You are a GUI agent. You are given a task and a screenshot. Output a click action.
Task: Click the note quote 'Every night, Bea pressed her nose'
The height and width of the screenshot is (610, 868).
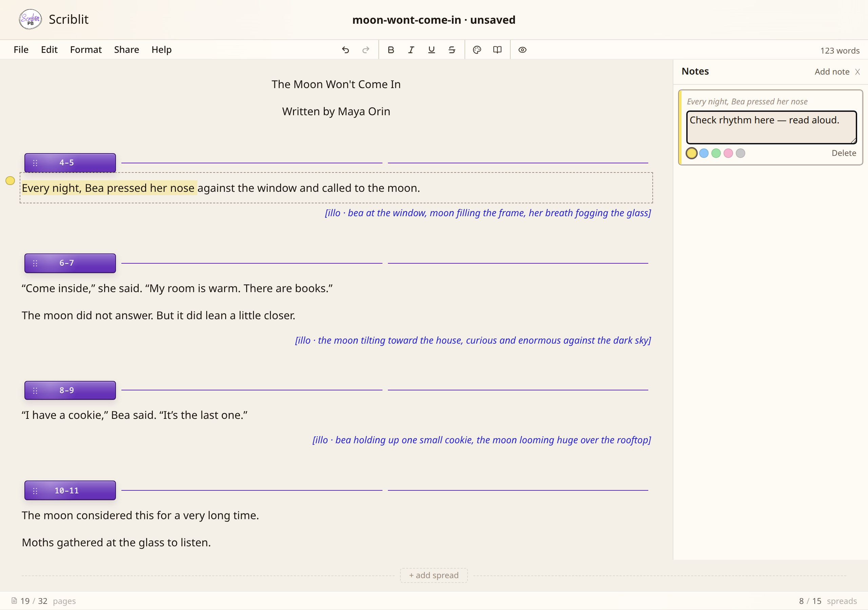point(747,102)
